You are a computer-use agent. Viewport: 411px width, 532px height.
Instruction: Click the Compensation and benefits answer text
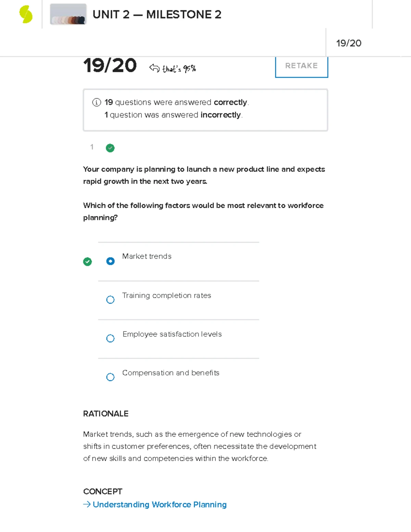click(171, 373)
